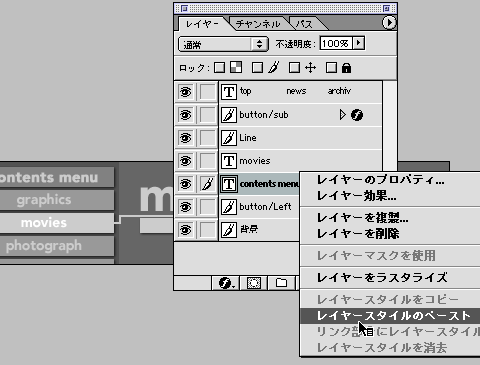480x365 pixels.
Task: Click the new layer set folder icon
Action: [281, 283]
